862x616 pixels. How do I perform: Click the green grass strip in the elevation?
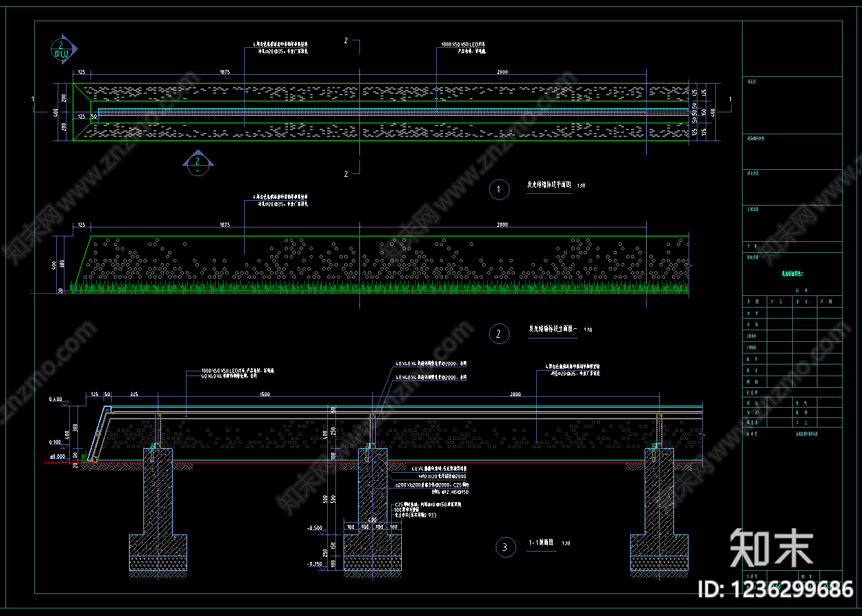pyautogui.click(x=380, y=286)
